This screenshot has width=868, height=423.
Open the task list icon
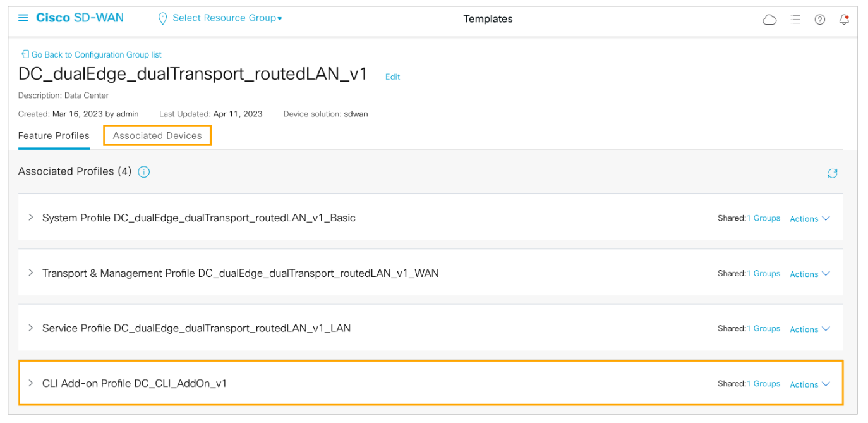click(795, 20)
